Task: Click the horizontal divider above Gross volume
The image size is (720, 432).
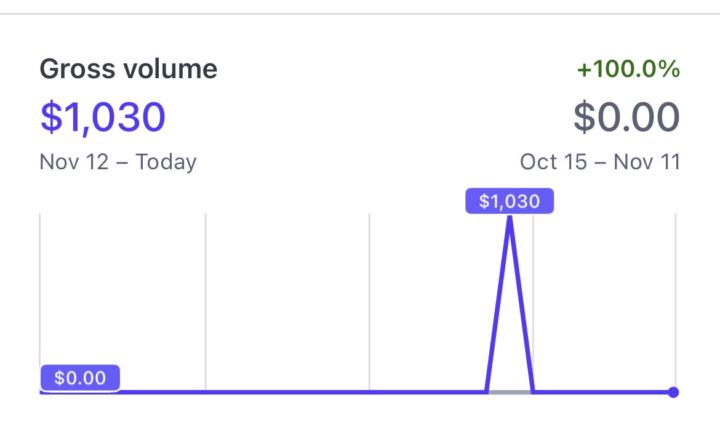Action: click(360, 14)
